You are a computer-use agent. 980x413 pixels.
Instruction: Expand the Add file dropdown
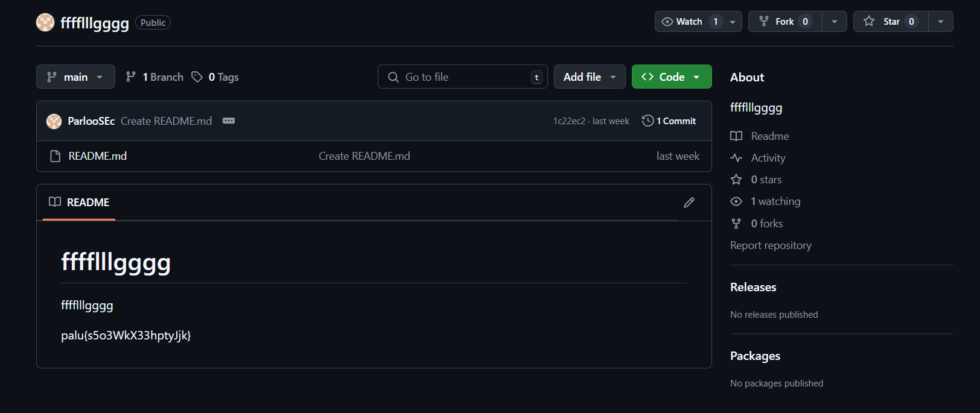[589, 77]
